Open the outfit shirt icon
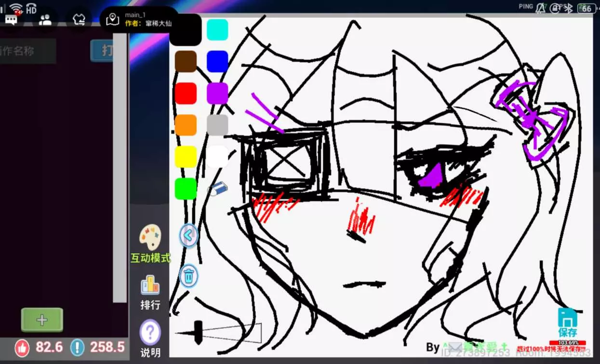Image resolution: width=600 pixels, height=364 pixels. coord(79,20)
